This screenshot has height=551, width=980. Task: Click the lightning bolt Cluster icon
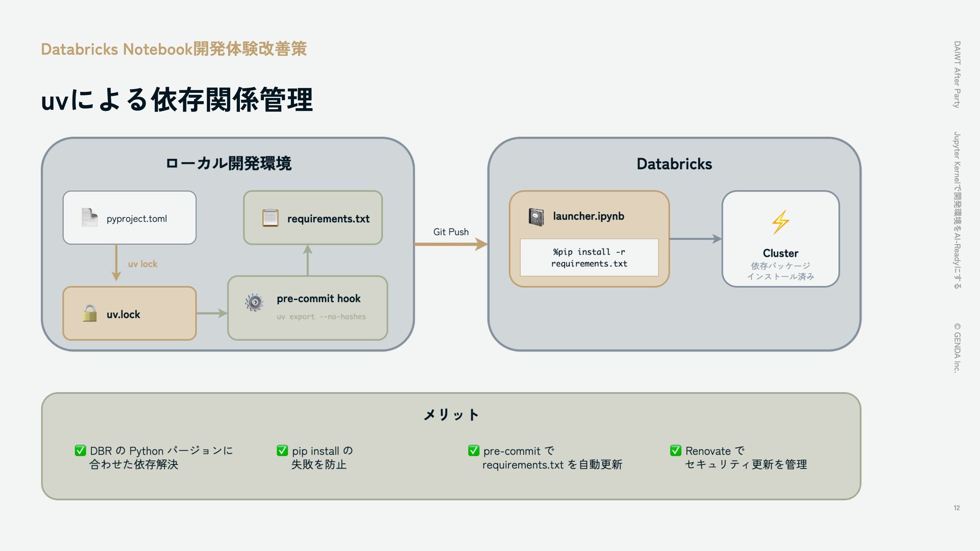[x=780, y=222]
